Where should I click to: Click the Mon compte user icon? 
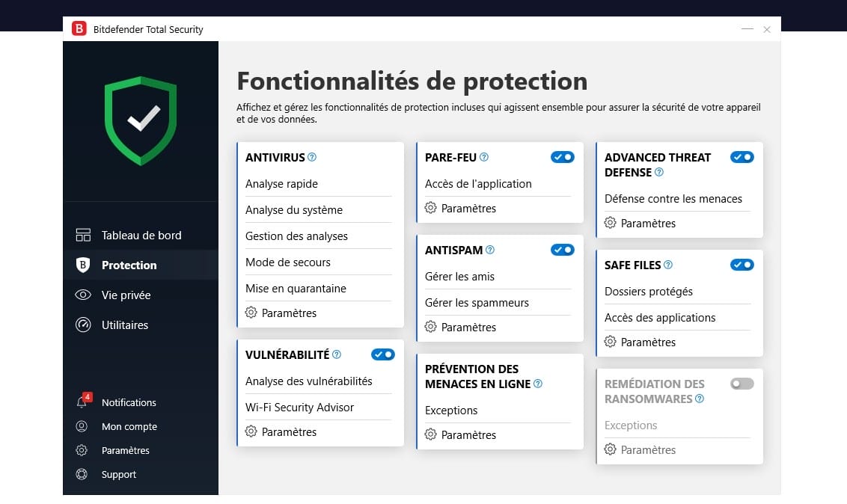coord(82,426)
